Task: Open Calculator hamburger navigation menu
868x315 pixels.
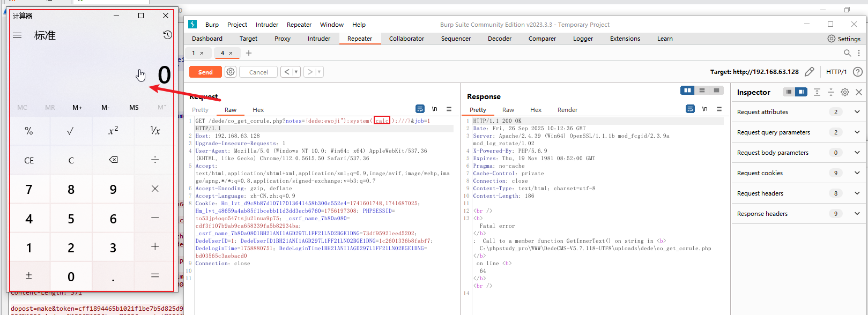Action: (x=17, y=35)
